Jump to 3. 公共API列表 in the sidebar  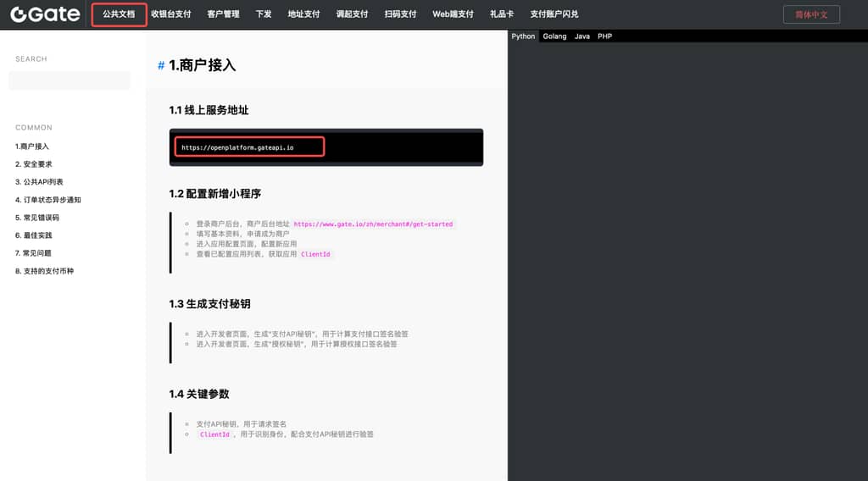tap(39, 182)
